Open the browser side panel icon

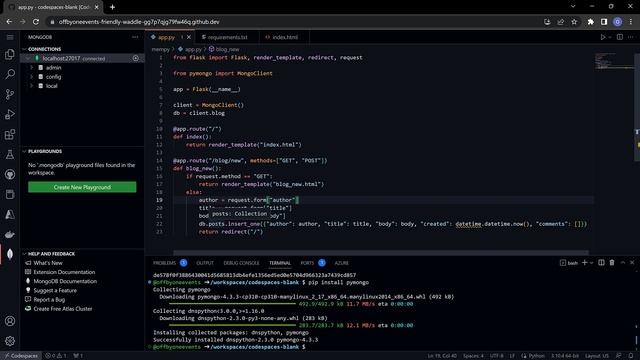pyautogui.click(x=604, y=22)
